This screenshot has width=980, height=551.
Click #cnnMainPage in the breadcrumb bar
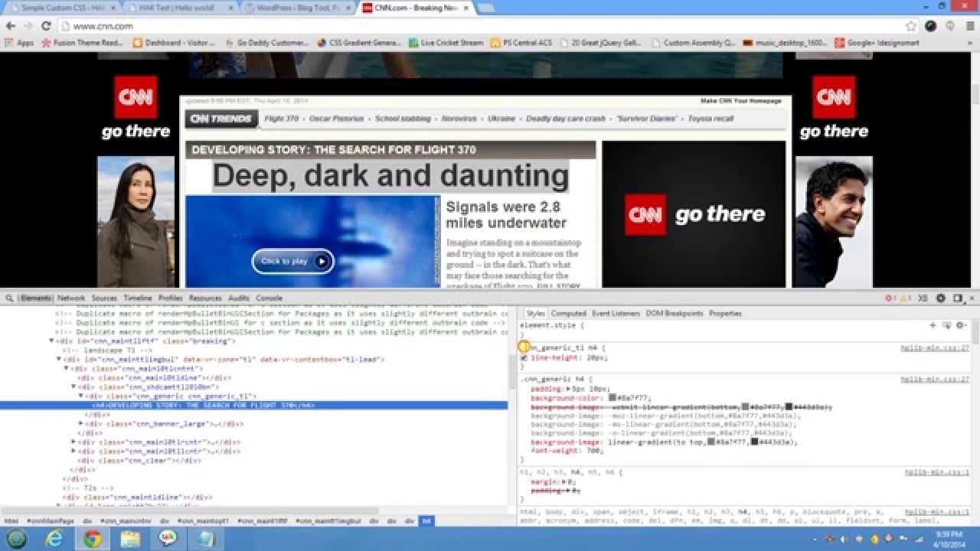51,521
